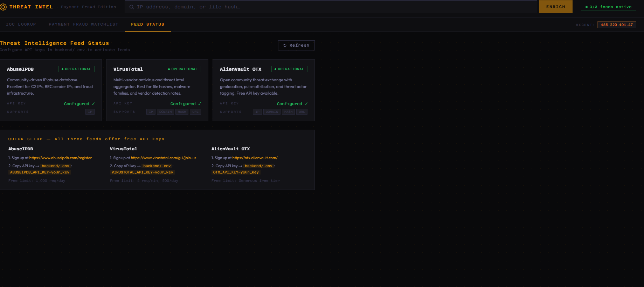Click the Threat Intel crosshair logo icon
Image resolution: width=644 pixels, height=287 pixels.
(3, 7)
